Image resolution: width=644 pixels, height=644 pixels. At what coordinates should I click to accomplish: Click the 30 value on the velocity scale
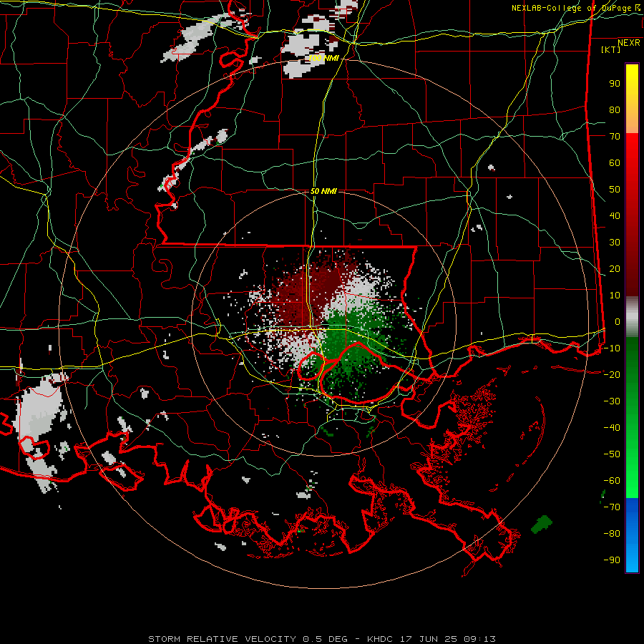615,243
